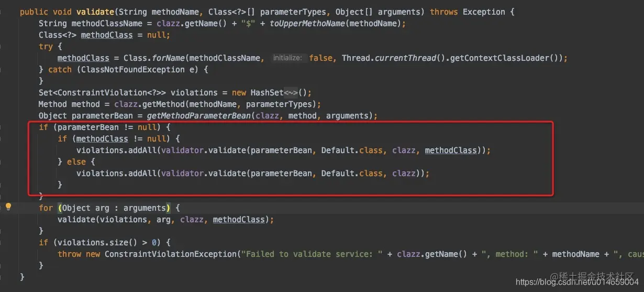The width and height of the screenshot is (644, 292).
Task: Click the 'currentThread' method call
Action: click(x=406, y=58)
